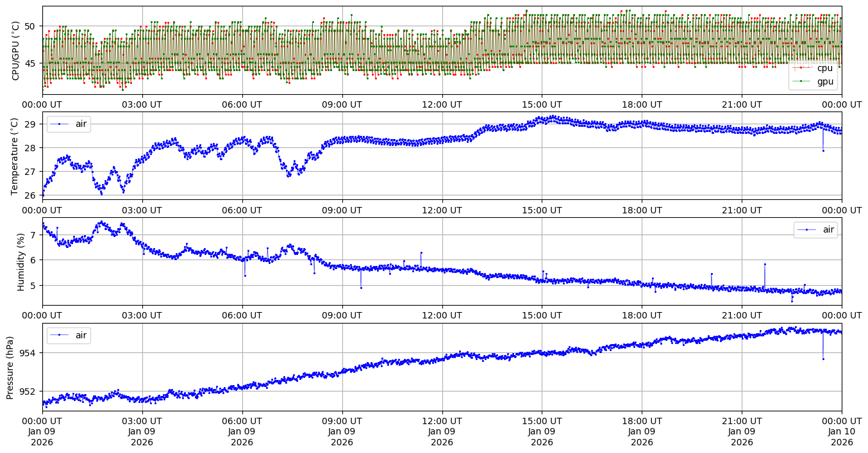Select 03:00 UT tick below the Temperature chart
The image size is (868, 453).
[142, 210]
